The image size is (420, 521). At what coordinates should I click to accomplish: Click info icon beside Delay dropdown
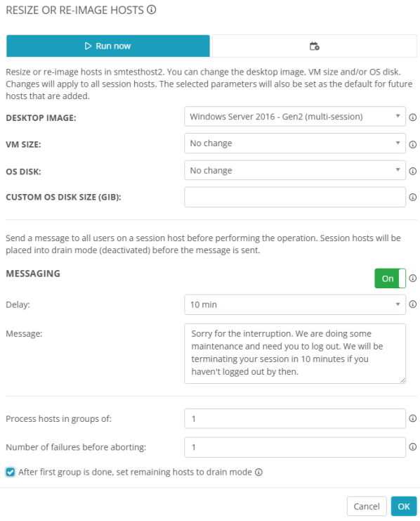coord(413,304)
